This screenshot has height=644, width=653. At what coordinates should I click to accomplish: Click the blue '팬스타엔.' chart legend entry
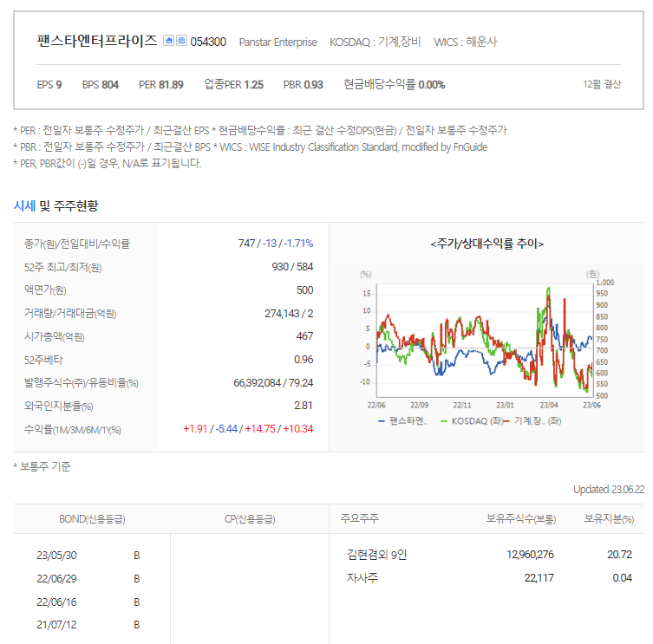[x=402, y=421]
